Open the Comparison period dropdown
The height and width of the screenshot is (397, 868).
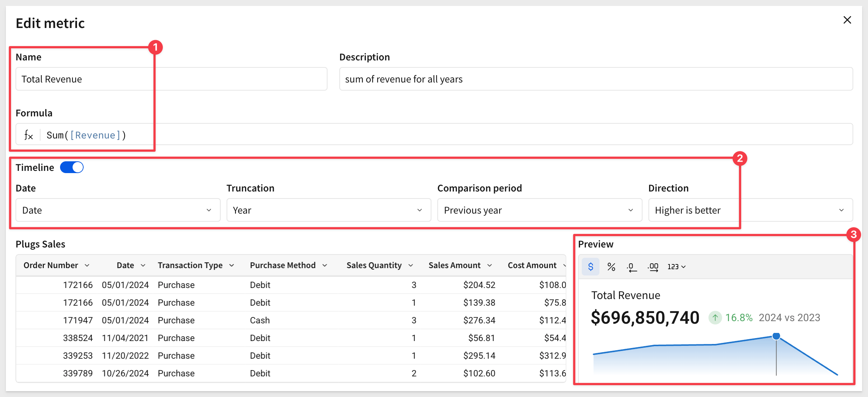[539, 210]
